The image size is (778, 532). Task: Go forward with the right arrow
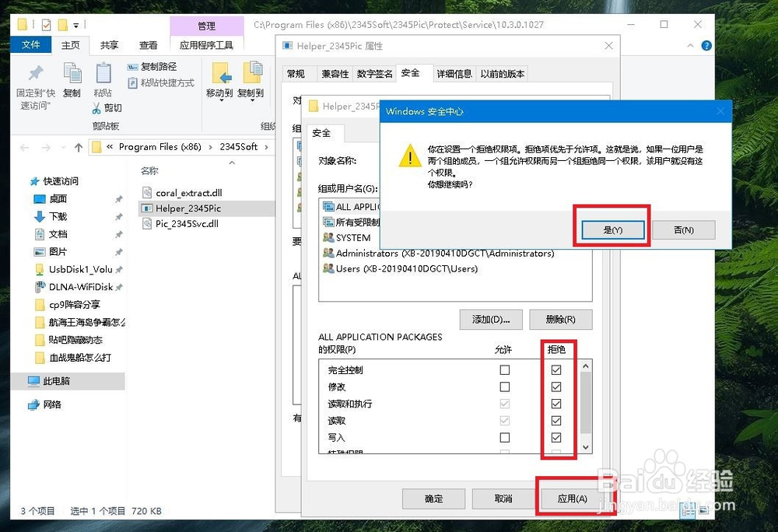[x=46, y=147]
